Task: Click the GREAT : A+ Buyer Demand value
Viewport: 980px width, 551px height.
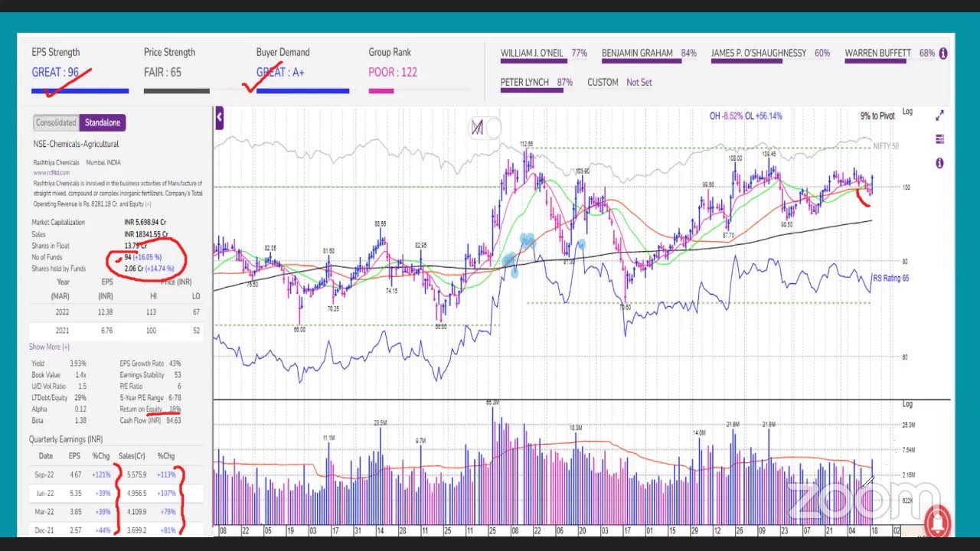Action: click(x=280, y=72)
